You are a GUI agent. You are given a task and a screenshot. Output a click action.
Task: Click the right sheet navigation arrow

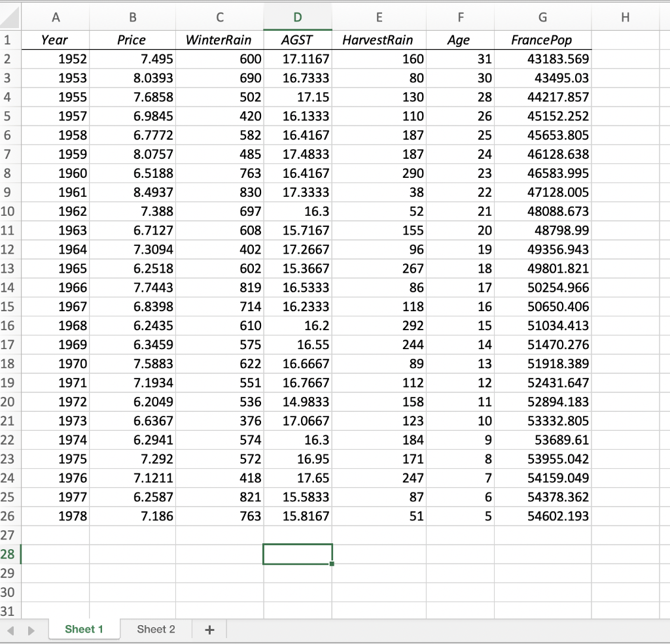point(31,629)
